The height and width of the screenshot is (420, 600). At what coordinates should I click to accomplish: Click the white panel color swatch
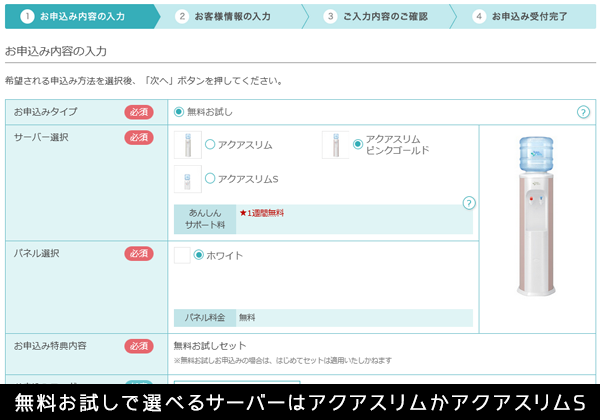coord(182,255)
